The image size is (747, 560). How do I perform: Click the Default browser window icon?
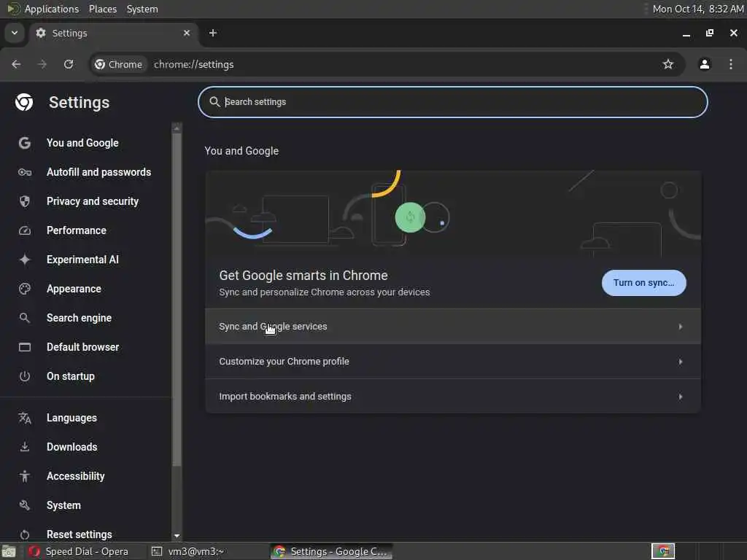click(x=25, y=347)
